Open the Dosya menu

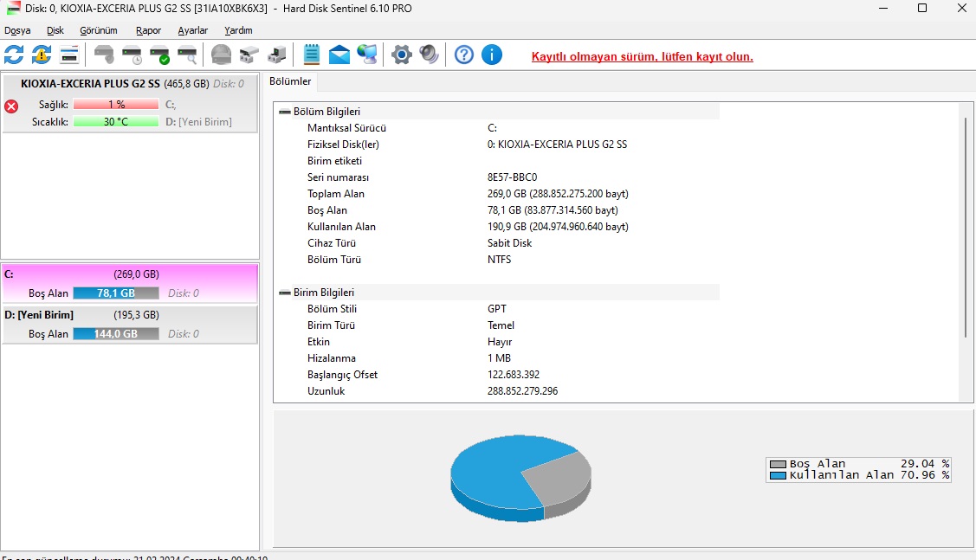[x=17, y=30]
